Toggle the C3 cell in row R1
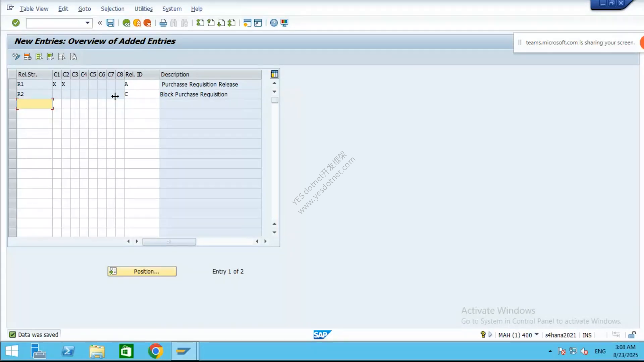644x362 pixels. click(x=75, y=84)
